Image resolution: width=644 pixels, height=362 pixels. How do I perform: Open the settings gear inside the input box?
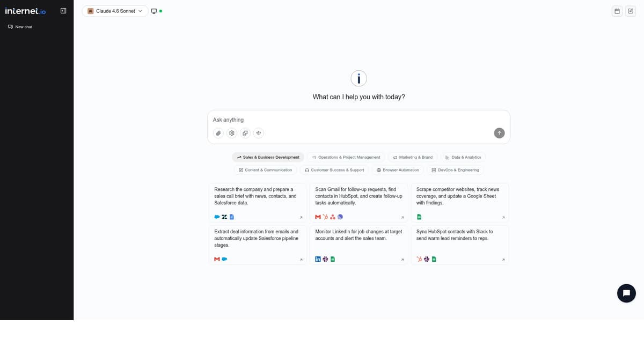coord(231,132)
